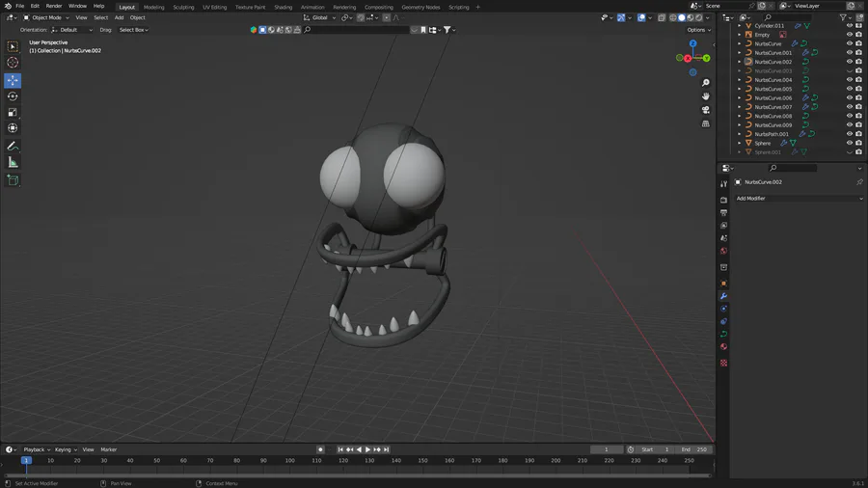Open the Orientation Default dropdown
The image size is (868, 488).
click(x=71, y=30)
